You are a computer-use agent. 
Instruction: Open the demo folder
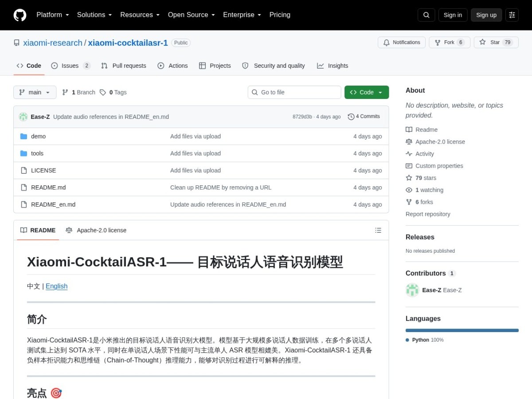point(38,137)
